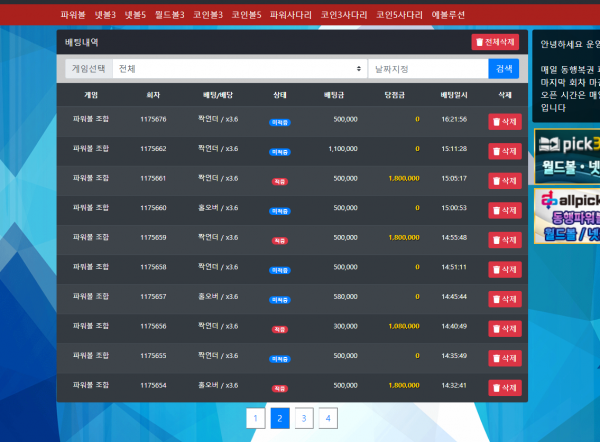This screenshot has width=600, height=442.
Task: Delete the bet row for round 1175662
Action: [x=504, y=150]
